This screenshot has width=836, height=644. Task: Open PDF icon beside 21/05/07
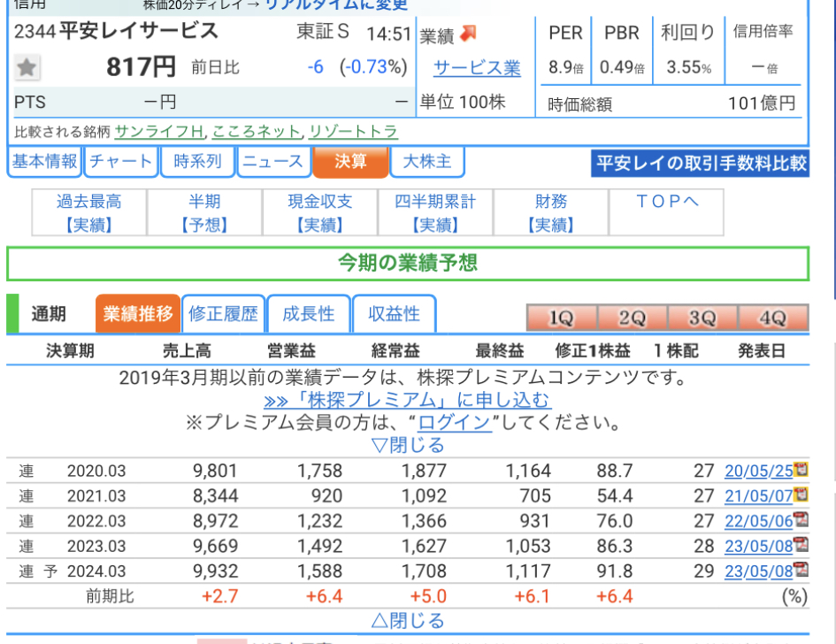click(x=801, y=494)
